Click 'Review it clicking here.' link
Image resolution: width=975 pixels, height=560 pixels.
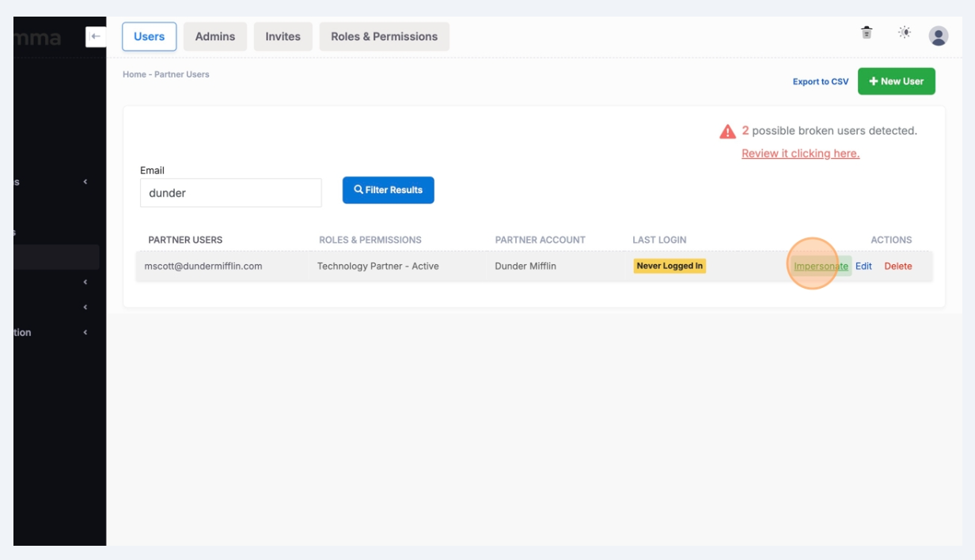800,153
